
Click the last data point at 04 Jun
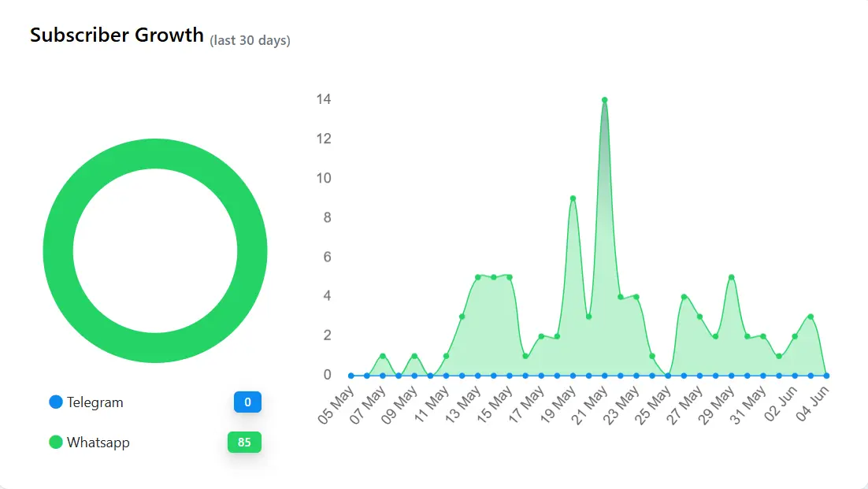826,376
